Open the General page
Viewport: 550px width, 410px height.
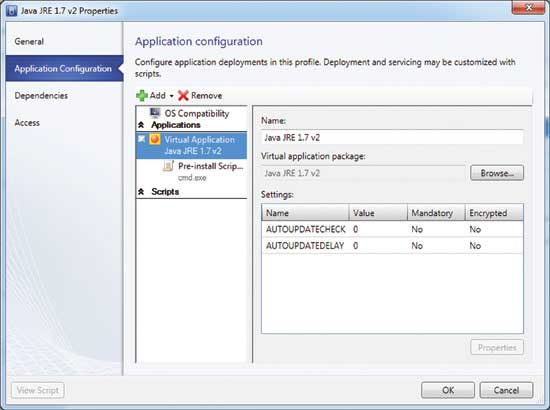click(29, 41)
